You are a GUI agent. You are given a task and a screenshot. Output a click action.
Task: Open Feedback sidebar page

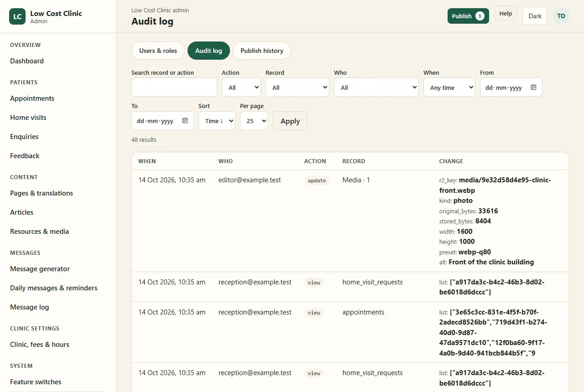(58, 156)
